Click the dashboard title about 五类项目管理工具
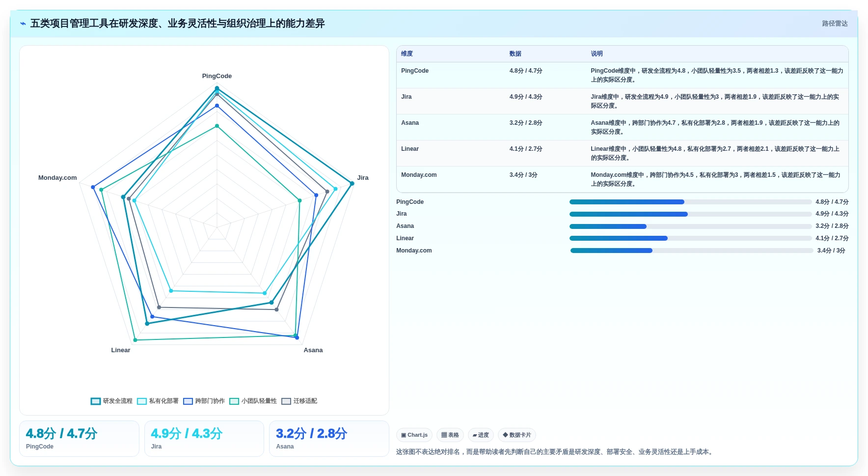This screenshot has height=476, width=868. (x=178, y=24)
